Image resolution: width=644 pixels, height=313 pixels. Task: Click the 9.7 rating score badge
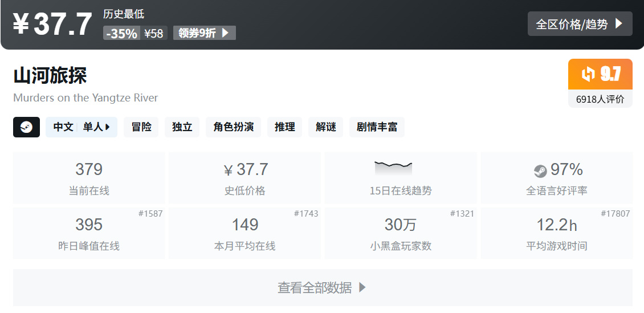[600, 74]
